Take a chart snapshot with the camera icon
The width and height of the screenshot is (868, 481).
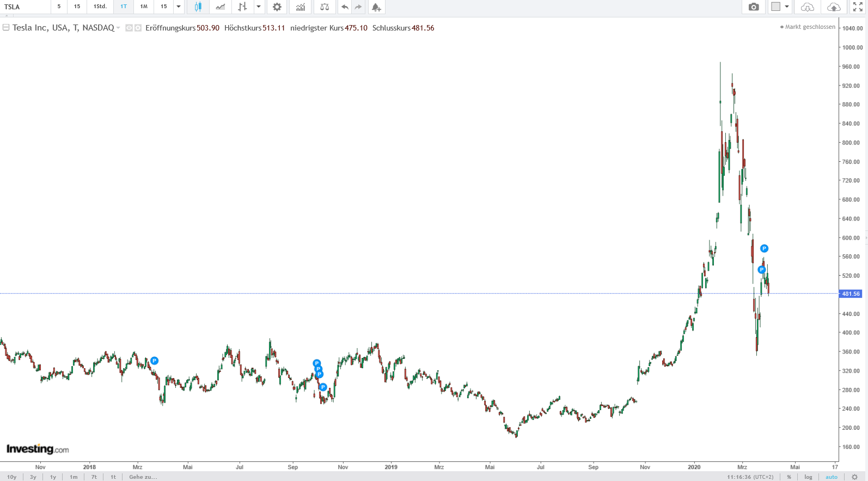click(754, 7)
